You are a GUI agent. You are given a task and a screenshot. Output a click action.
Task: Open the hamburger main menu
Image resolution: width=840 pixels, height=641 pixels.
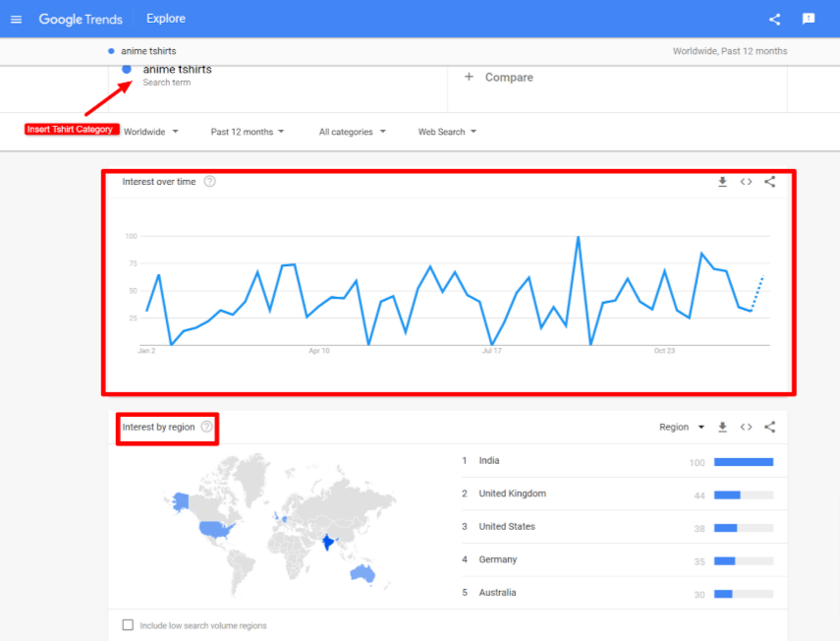pos(16,19)
